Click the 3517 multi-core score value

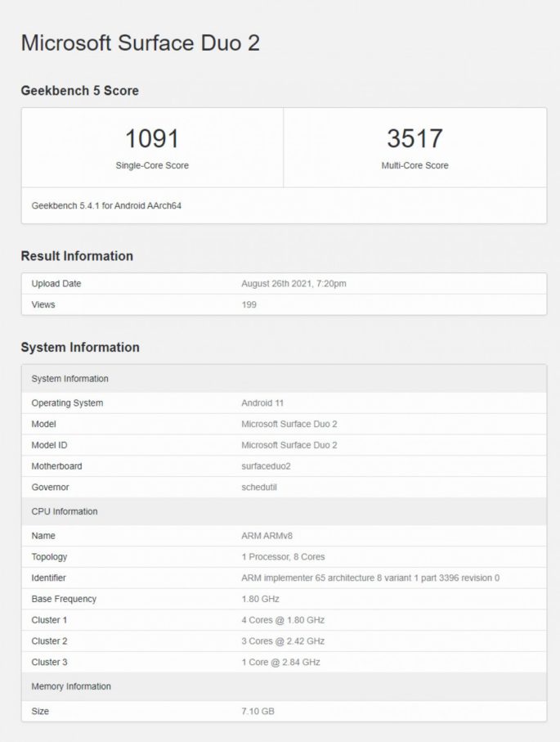414,138
